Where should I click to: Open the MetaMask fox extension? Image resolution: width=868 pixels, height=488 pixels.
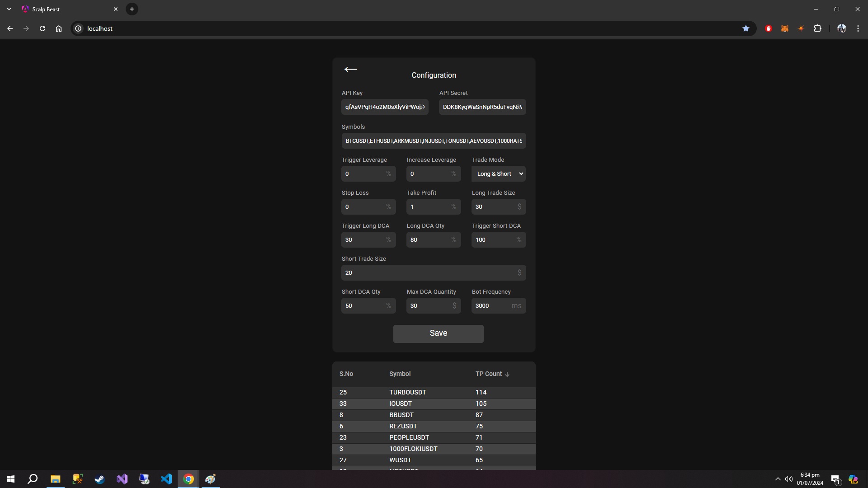[785, 28]
